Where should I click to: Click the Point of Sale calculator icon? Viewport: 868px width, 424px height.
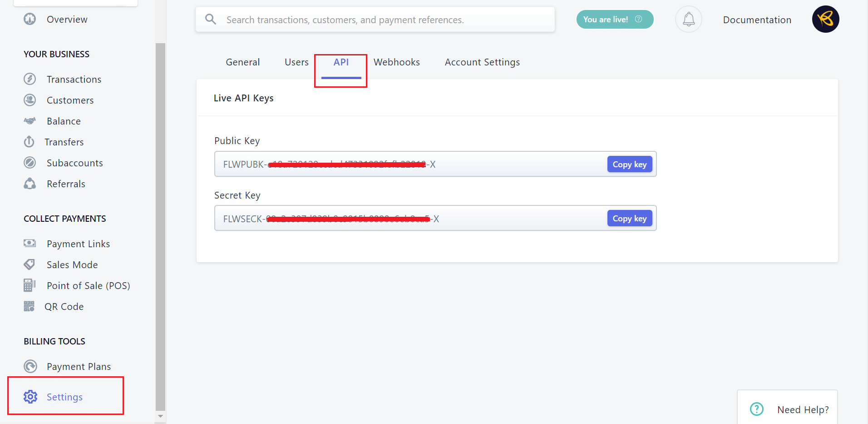point(30,285)
